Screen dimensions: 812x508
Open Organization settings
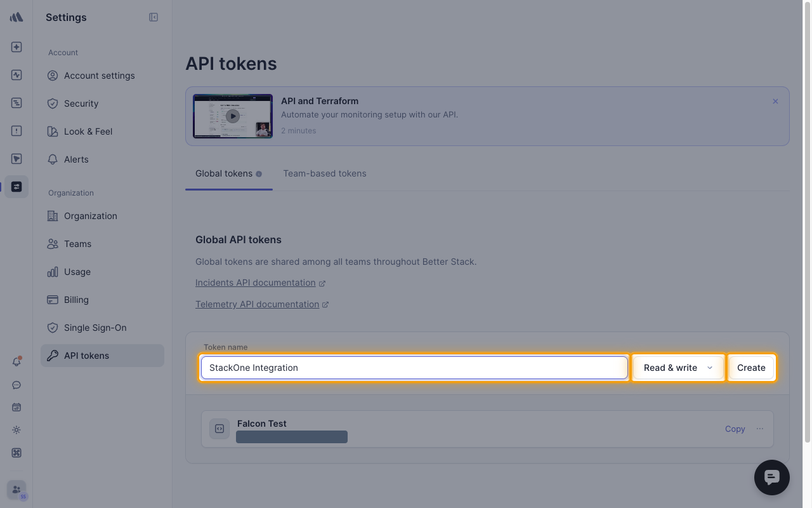coord(102,216)
